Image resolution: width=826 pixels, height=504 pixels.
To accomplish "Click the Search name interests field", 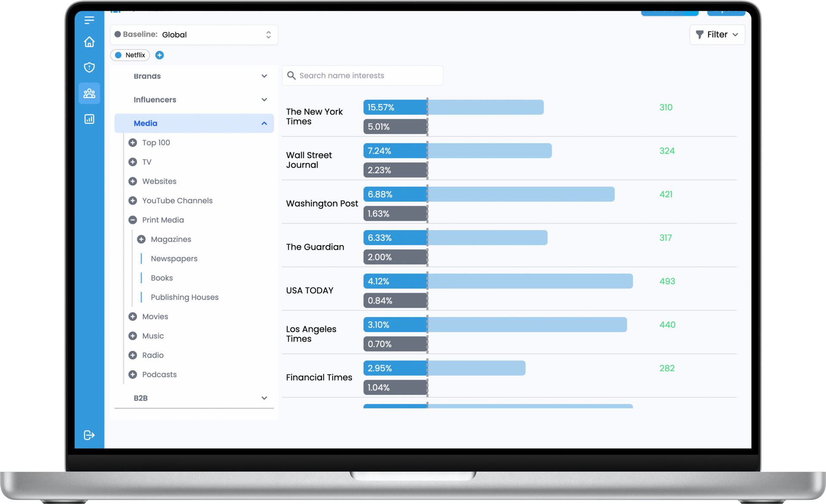I will coord(363,75).
